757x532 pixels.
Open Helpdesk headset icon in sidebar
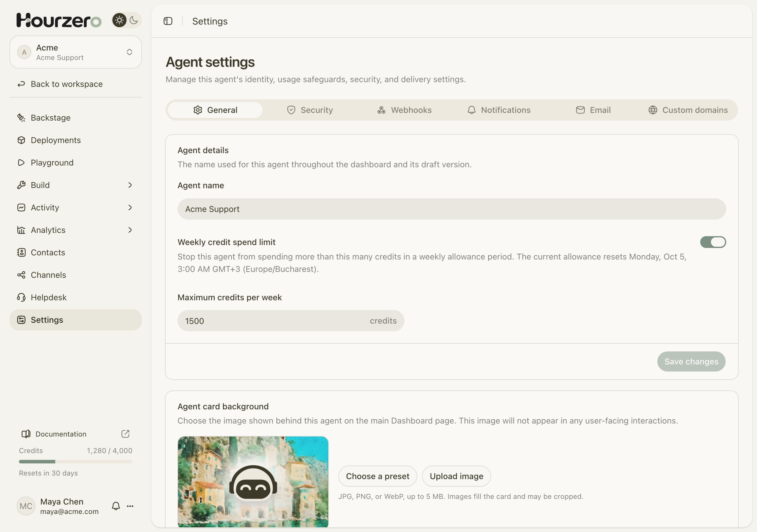21,297
